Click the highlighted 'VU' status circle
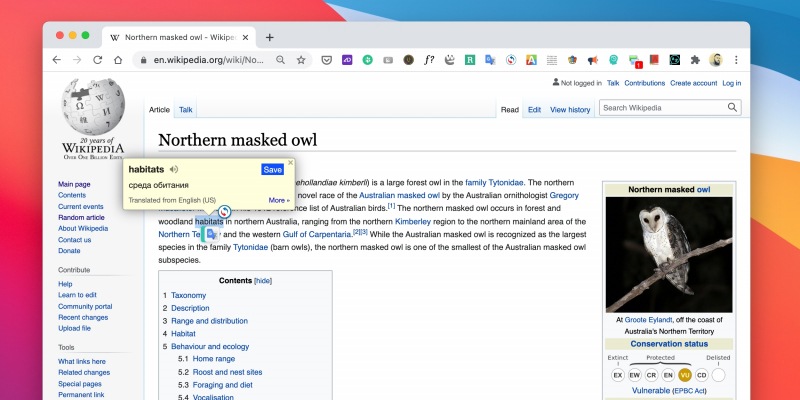The width and height of the screenshot is (800, 400). coord(685,376)
